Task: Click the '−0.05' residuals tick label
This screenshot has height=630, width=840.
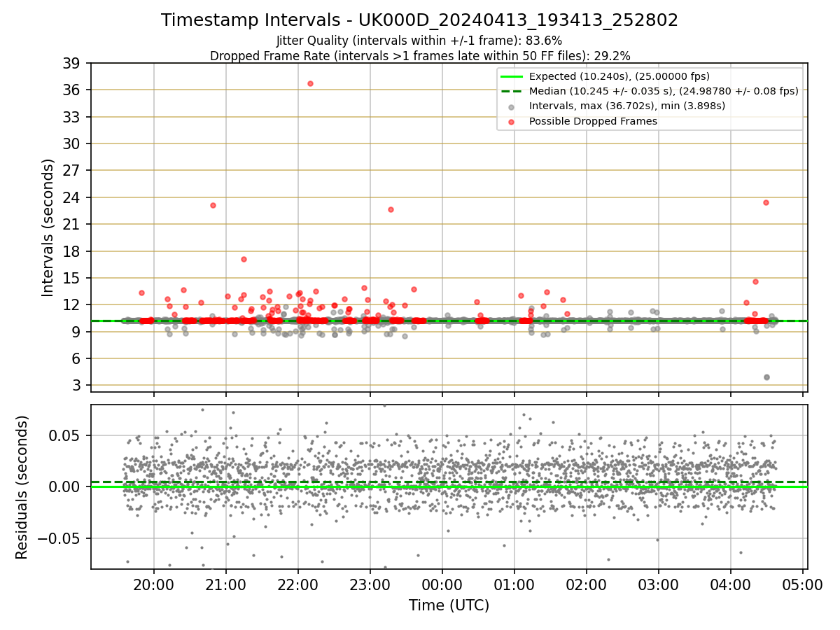Action: (x=59, y=538)
